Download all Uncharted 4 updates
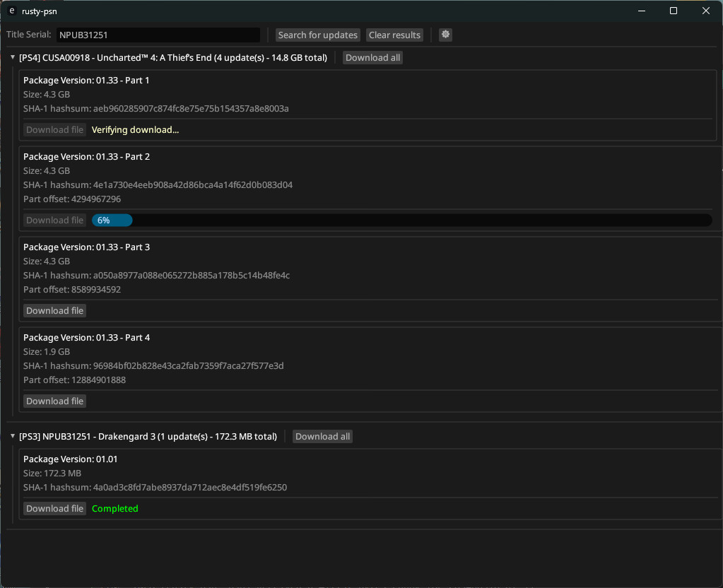 (x=372, y=58)
